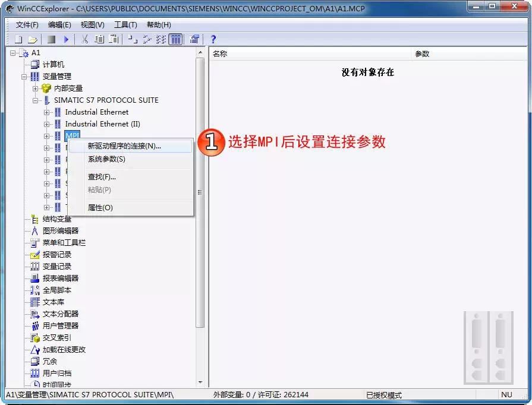Open 菜单和工具栏 via its icon
532x405 pixels.
click(34, 243)
